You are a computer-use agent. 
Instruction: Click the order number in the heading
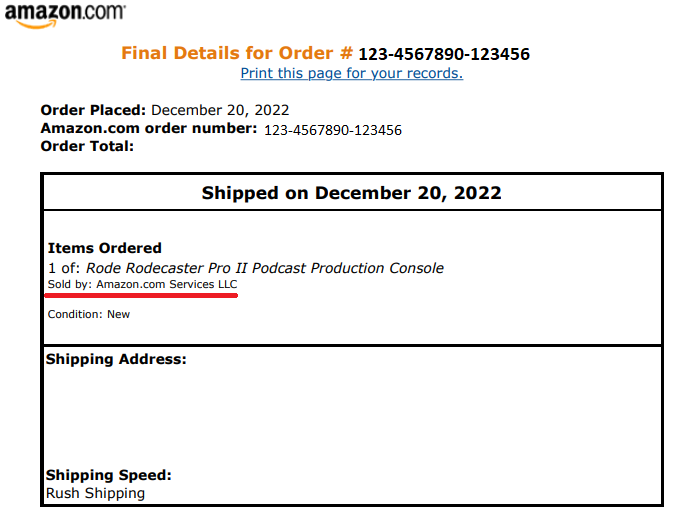[444, 54]
